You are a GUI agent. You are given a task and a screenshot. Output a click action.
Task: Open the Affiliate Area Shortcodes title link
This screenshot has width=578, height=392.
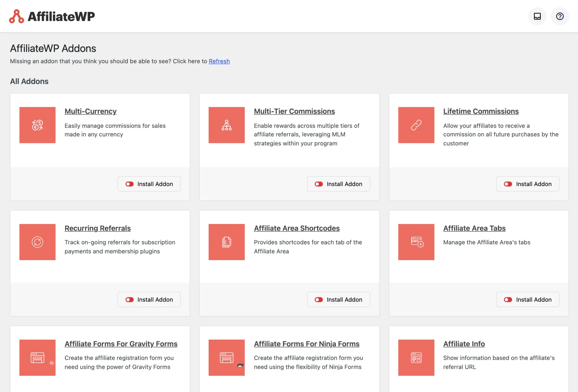tap(297, 228)
